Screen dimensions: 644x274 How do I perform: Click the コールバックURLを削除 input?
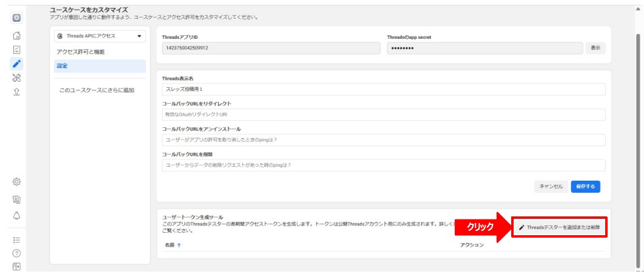(x=384, y=165)
